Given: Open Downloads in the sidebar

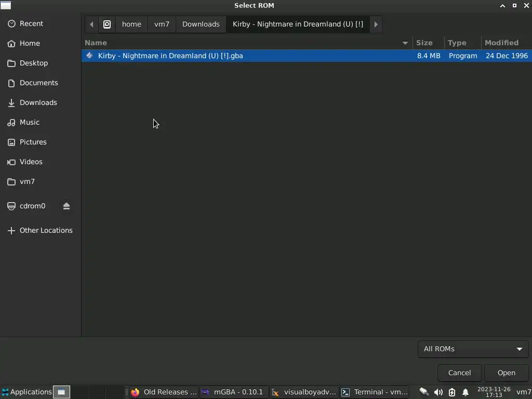Looking at the screenshot, I should click(41, 102).
